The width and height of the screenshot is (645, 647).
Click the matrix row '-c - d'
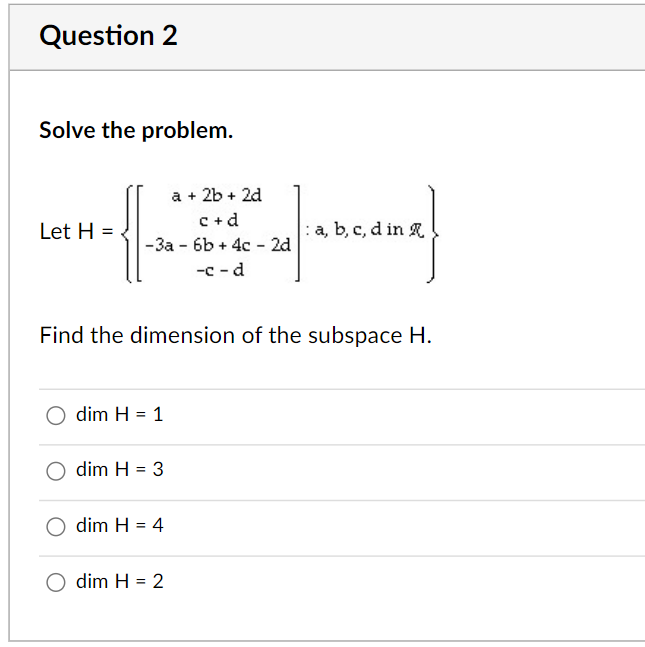click(219, 269)
